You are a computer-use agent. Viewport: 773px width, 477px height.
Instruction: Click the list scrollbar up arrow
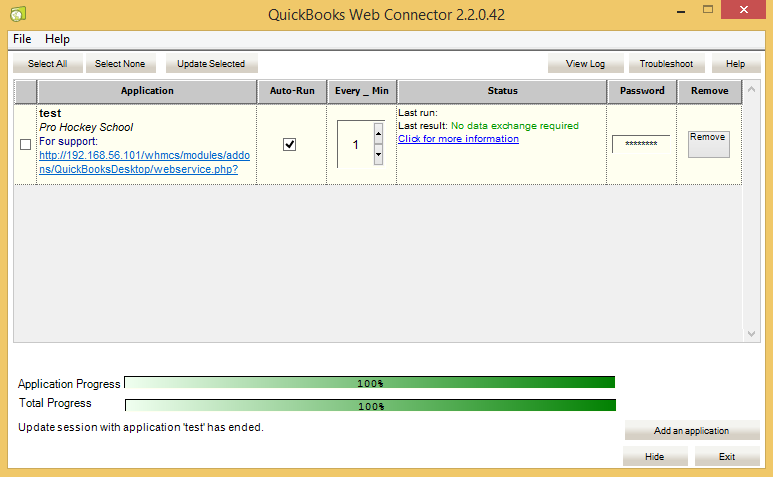[751, 89]
